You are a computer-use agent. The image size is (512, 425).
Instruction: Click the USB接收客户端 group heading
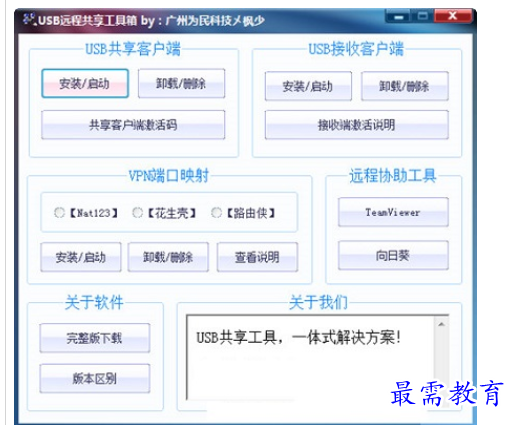[356, 49]
